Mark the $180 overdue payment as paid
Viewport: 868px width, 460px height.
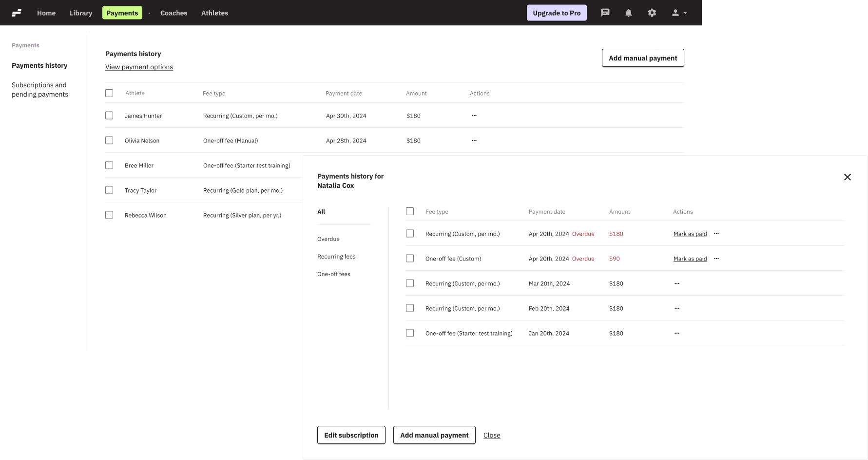pos(690,234)
